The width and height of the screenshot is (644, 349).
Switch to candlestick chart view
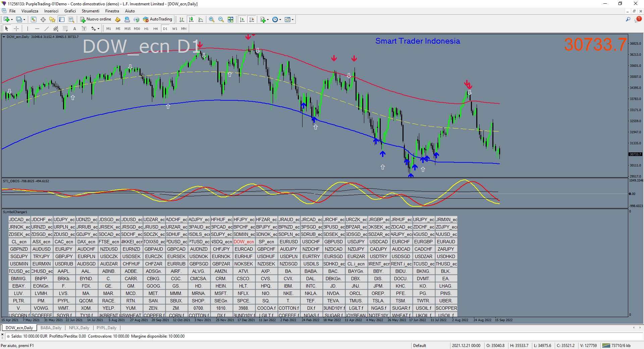(191, 19)
